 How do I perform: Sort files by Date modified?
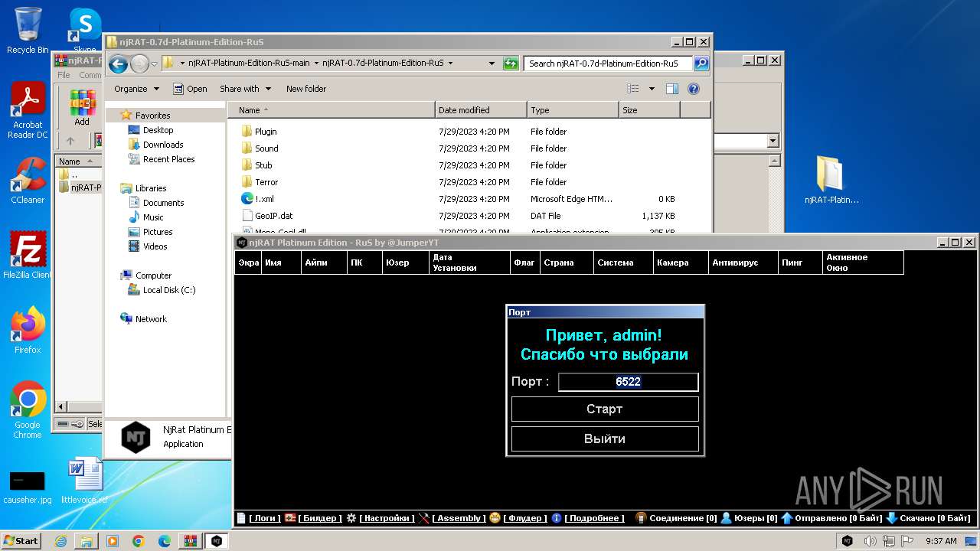(x=481, y=110)
